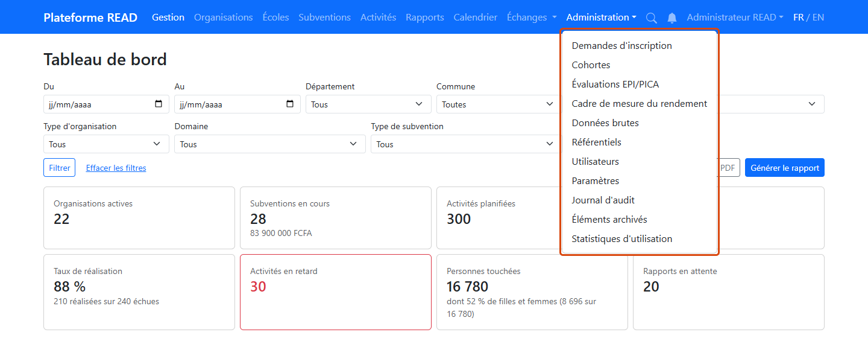Click the '210 réalisées sur 240 échues' text
The width and height of the screenshot is (868, 338).
[x=107, y=301]
